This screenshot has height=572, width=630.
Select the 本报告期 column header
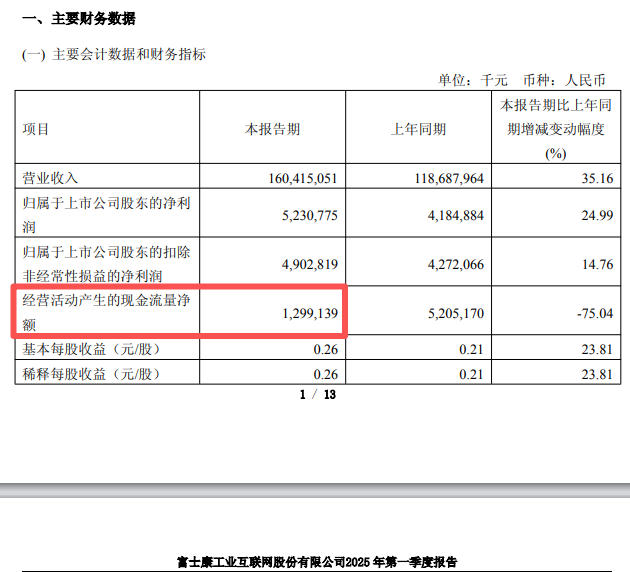[273, 129]
